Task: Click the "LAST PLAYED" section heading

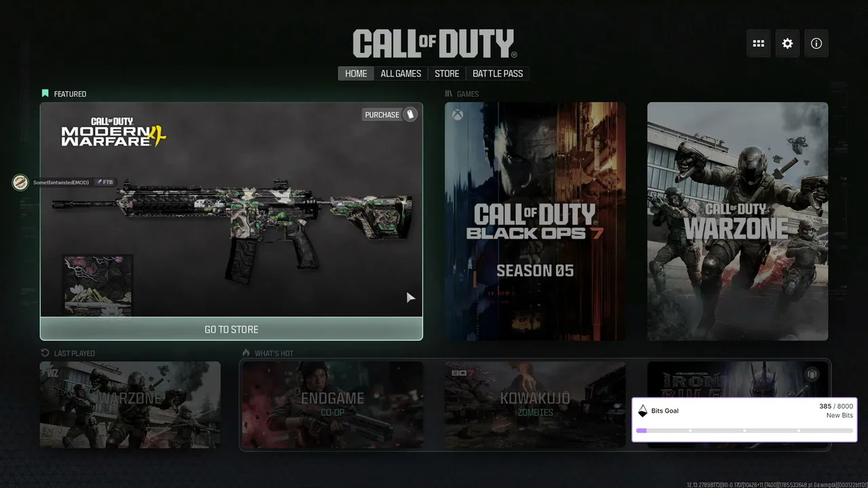Action: pyautogui.click(x=75, y=354)
